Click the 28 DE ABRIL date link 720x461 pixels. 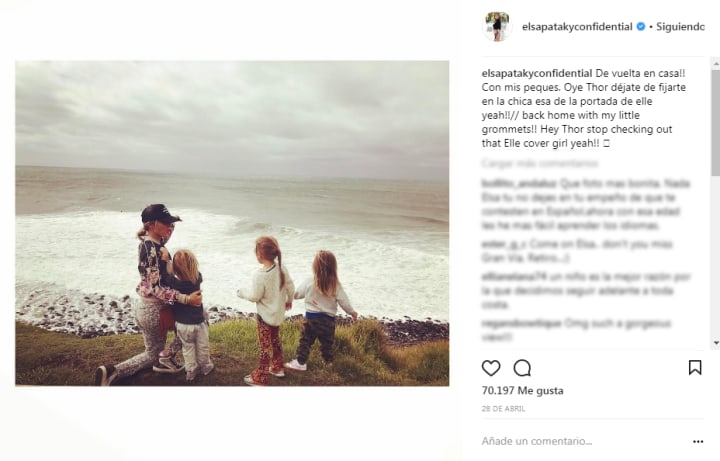pyautogui.click(x=503, y=409)
